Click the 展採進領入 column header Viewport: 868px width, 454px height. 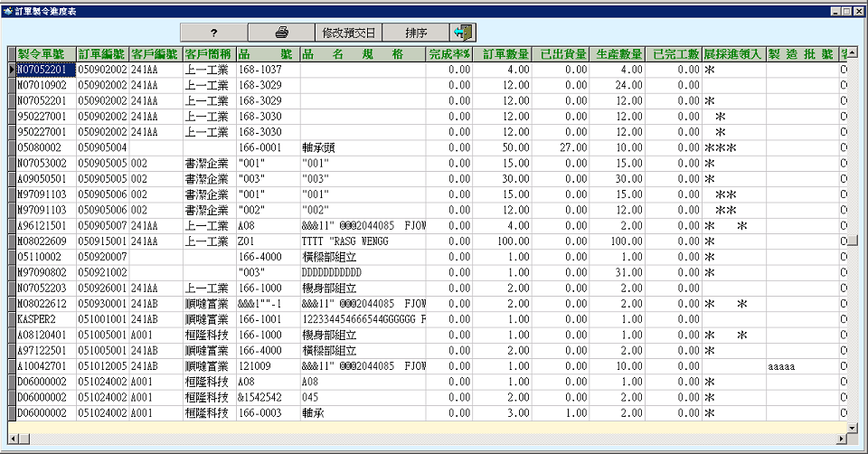(733, 53)
